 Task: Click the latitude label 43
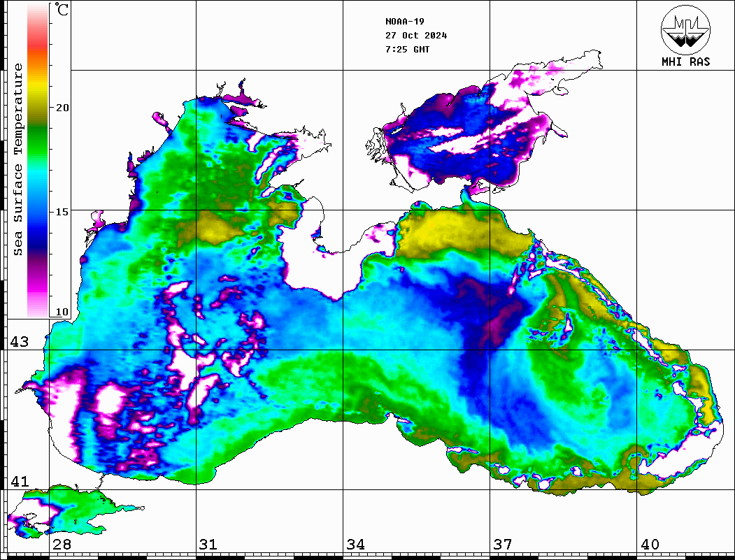tap(20, 342)
